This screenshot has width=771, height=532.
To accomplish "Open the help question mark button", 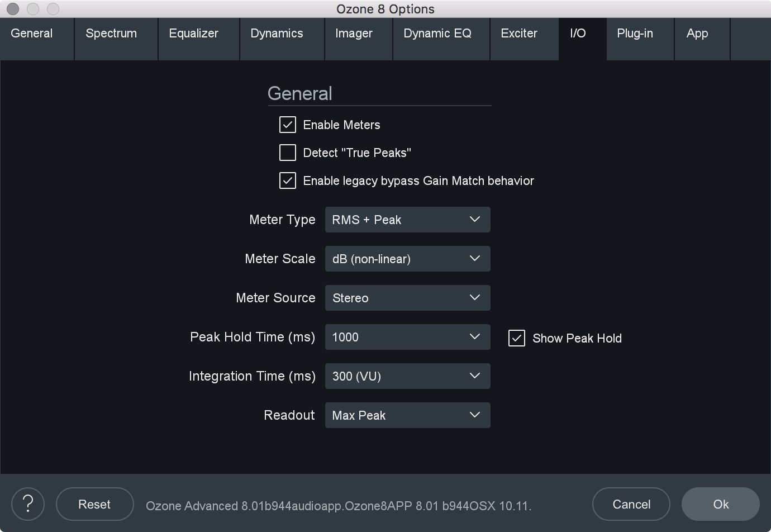I will 28,504.
